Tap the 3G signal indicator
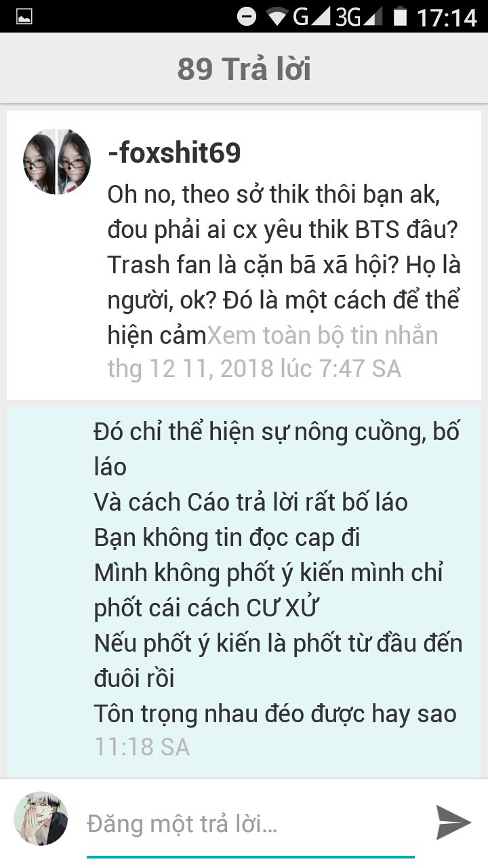This screenshot has height=868, width=488. [x=359, y=16]
